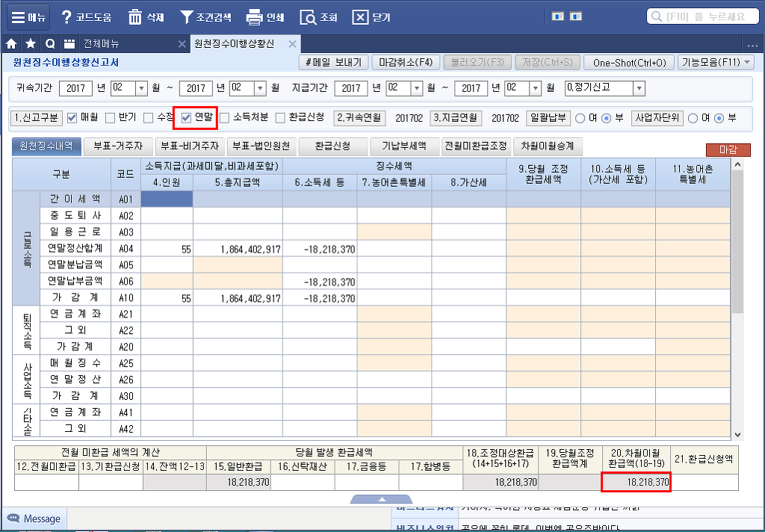Click the 마감취소(F4) button
Image resolution: width=765 pixels, height=532 pixels.
pos(405,63)
